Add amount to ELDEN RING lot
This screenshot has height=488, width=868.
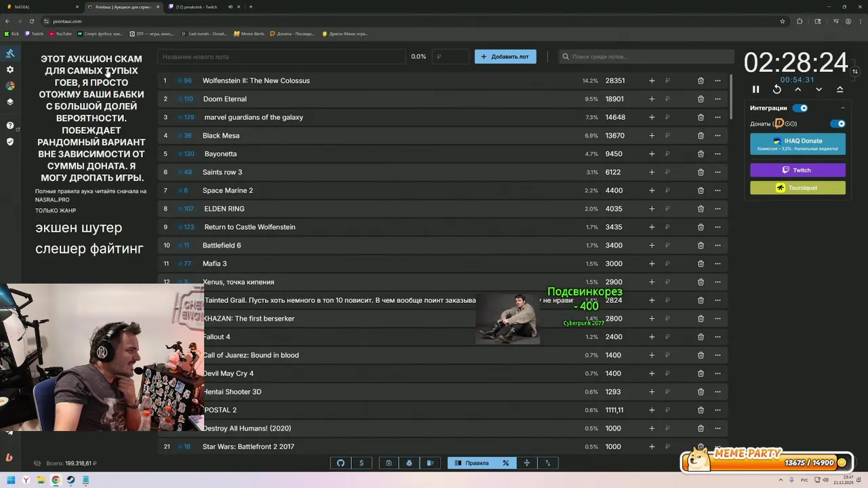tap(652, 209)
